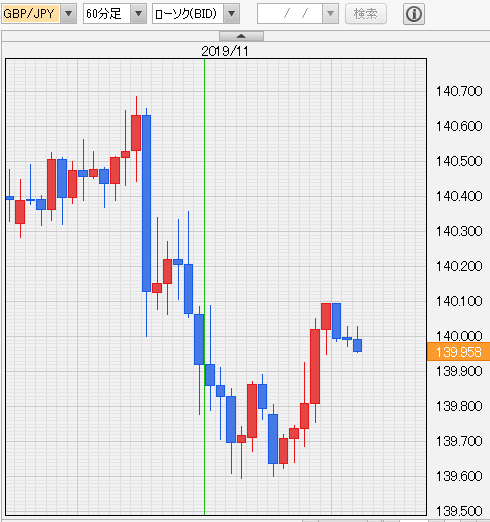Click the 検索 search button
This screenshot has width=490, height=522.
(x=366, y=14)
